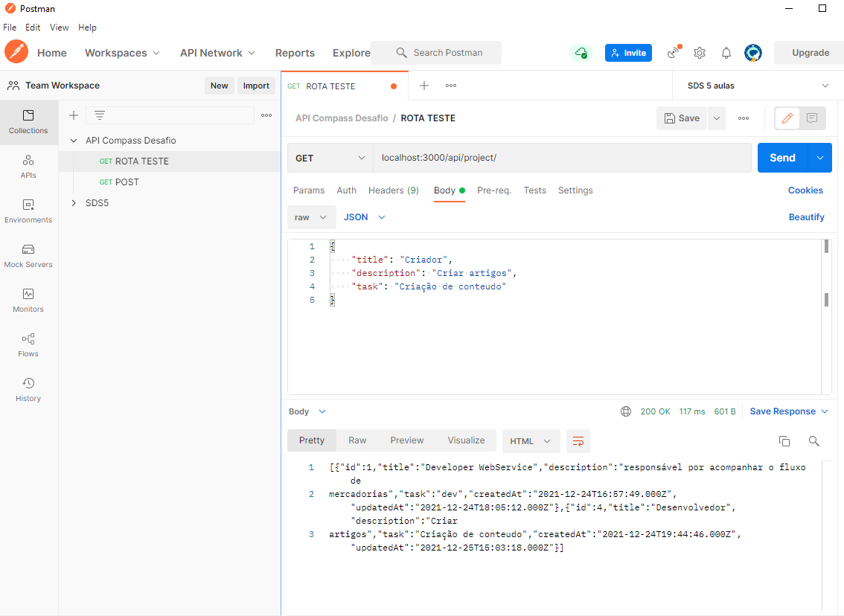Open the View menu
844x616 pixels.
59,27
